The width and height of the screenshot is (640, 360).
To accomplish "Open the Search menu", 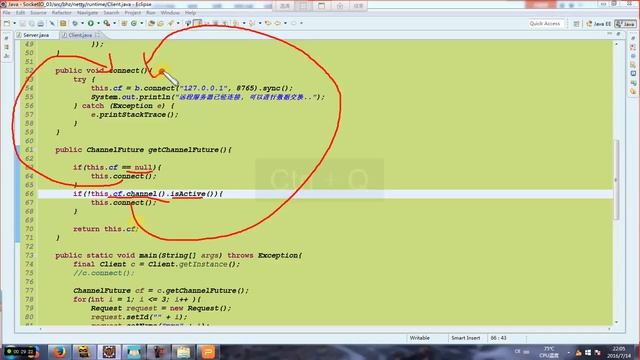I will point(111,13).
